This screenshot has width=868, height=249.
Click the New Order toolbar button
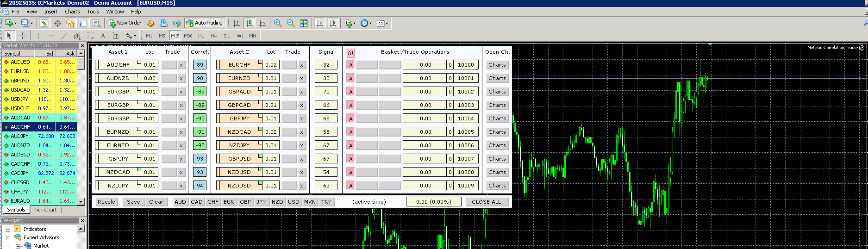click(x=125, y=23)
